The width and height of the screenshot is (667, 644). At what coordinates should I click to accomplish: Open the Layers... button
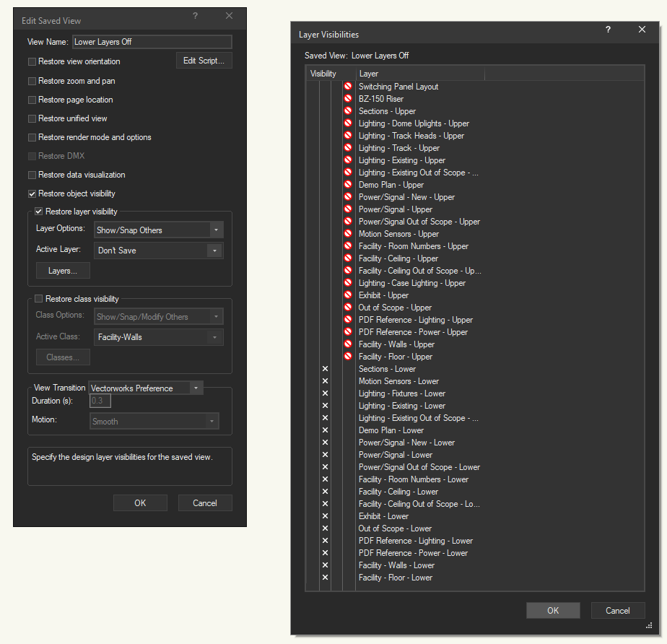tap(63, 271)
